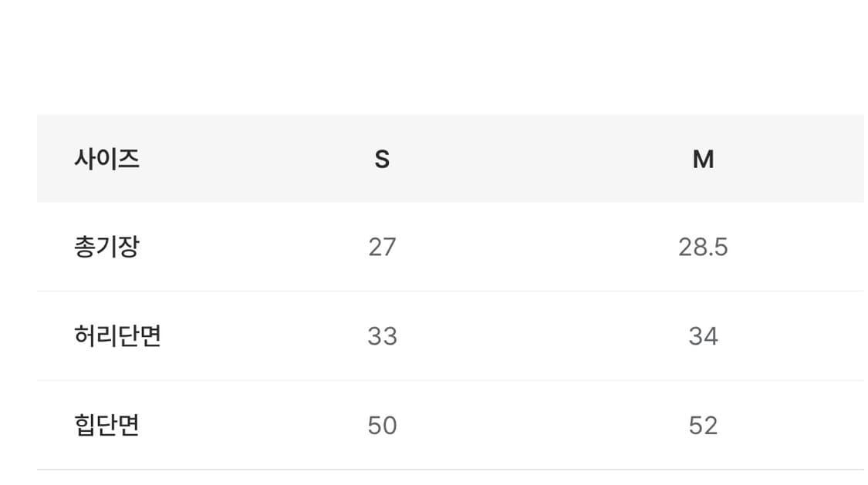The image size is (868, 485).
Task: Click the 허리단면 row label
Action: pyautogui.click(x=117, y=336)
